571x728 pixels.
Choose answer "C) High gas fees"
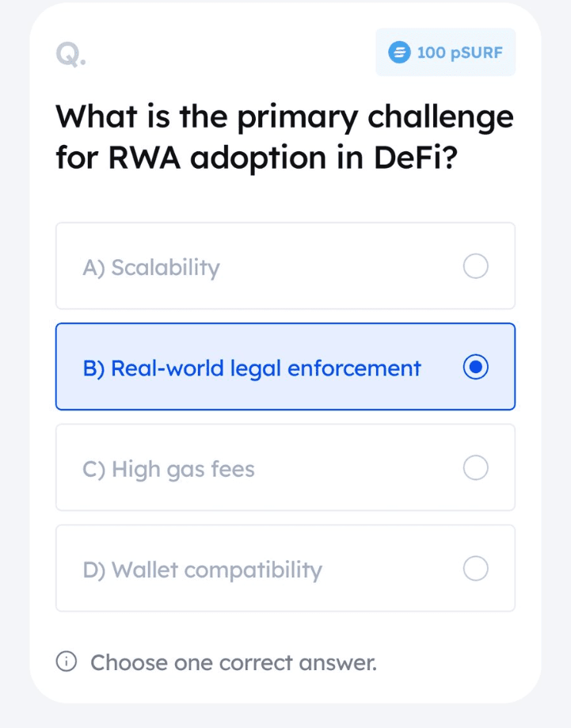click(284, 467)
